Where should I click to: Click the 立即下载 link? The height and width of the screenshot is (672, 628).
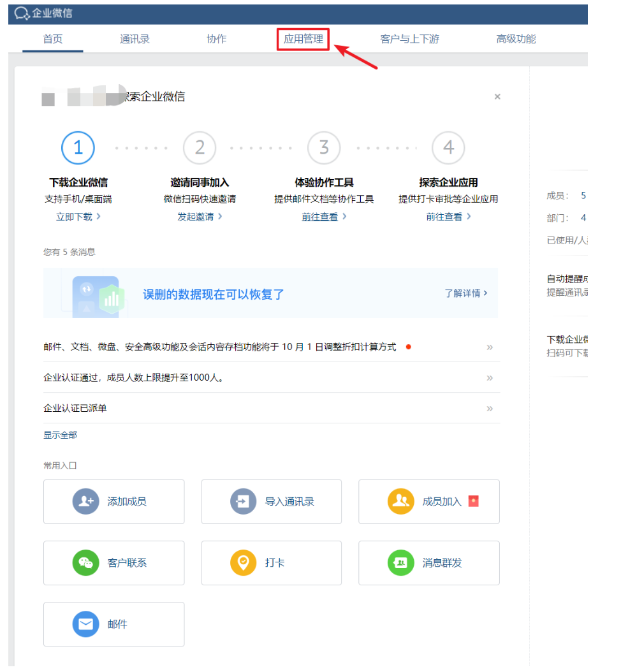[x=78, y=217]
